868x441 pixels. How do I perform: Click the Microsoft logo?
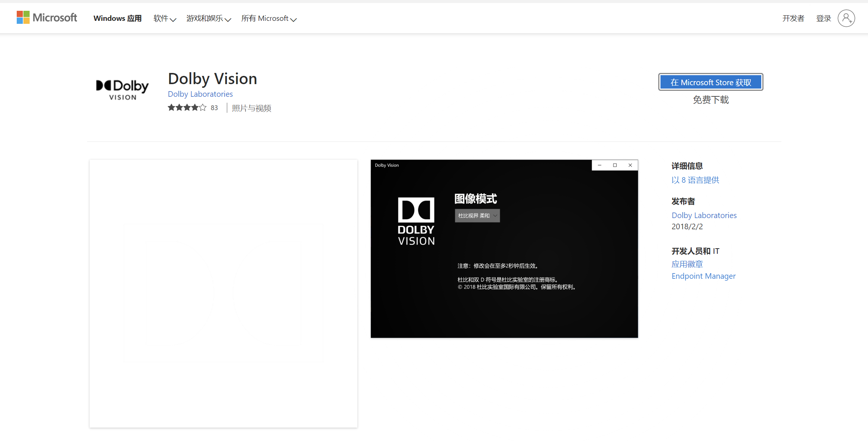coord(47,17)
